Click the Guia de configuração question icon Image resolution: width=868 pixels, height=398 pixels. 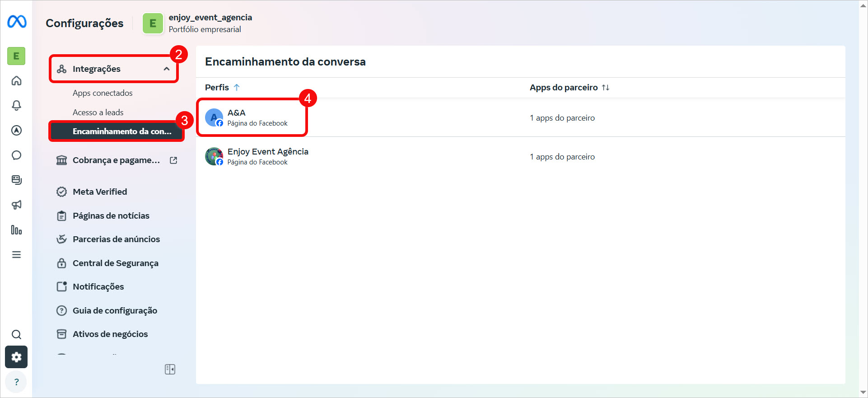click(62, 311)
